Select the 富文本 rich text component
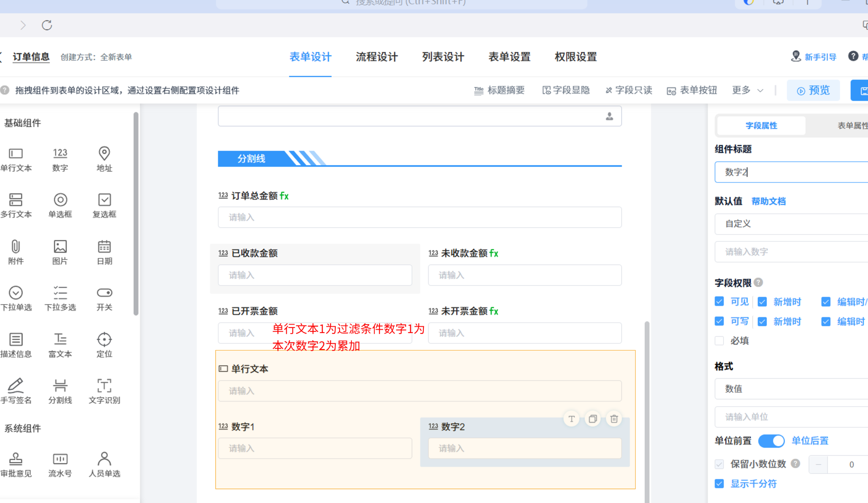 coord(60,345)
